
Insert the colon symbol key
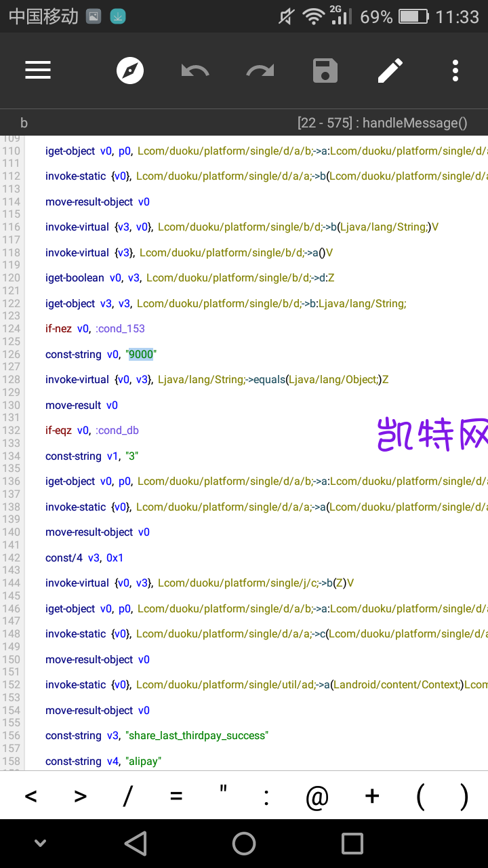pos(266,798)
